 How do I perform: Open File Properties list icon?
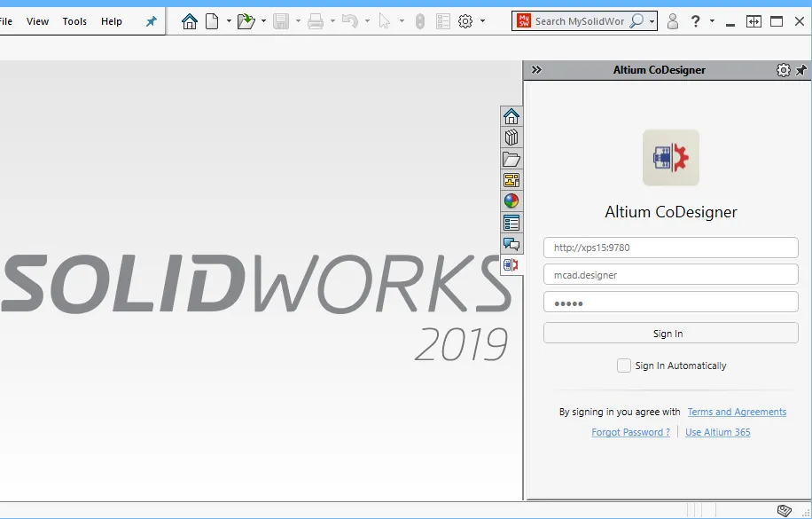[443, 21]
